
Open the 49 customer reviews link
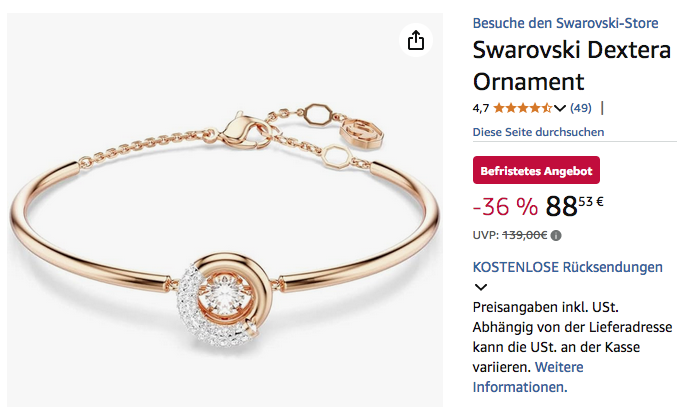click(581, 108)
